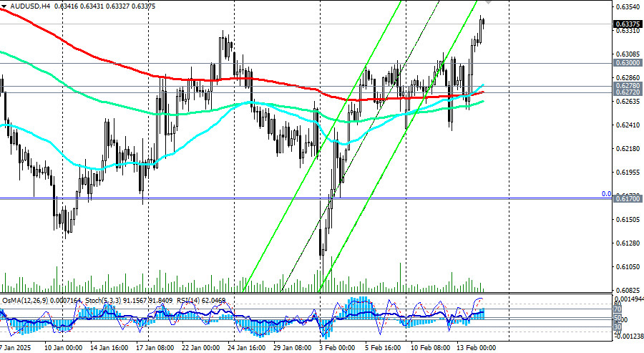Click the AUDUSD,H4 chart symbol title

tap(30, 6)
